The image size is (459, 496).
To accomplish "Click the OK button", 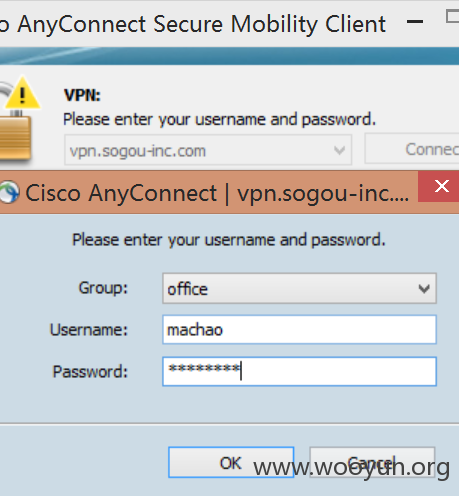I will pos(231,463).
